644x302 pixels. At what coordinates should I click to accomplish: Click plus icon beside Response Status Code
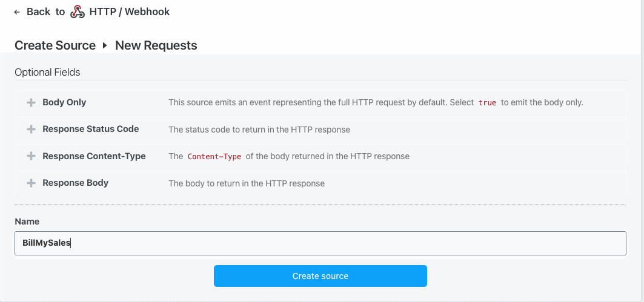[x=31, y=130]
